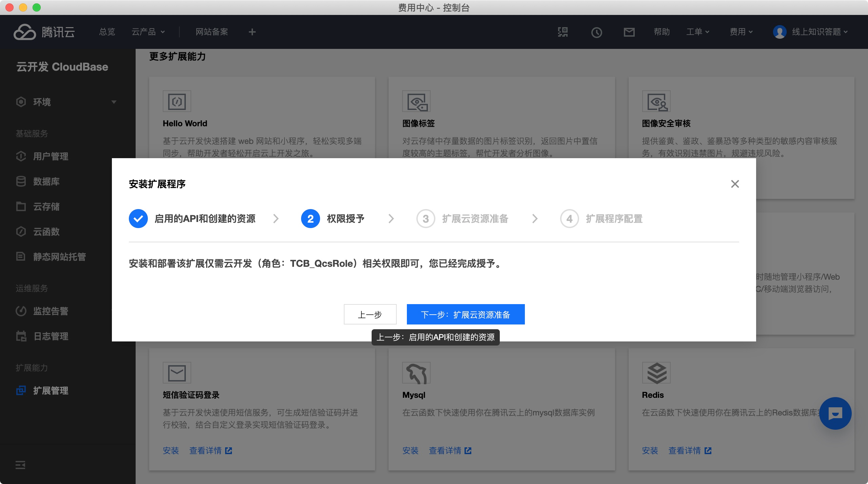The width and height of the screenshot is (868, 484).
Task: Open the 工单 dropdown menu
Action: point(697,32)
